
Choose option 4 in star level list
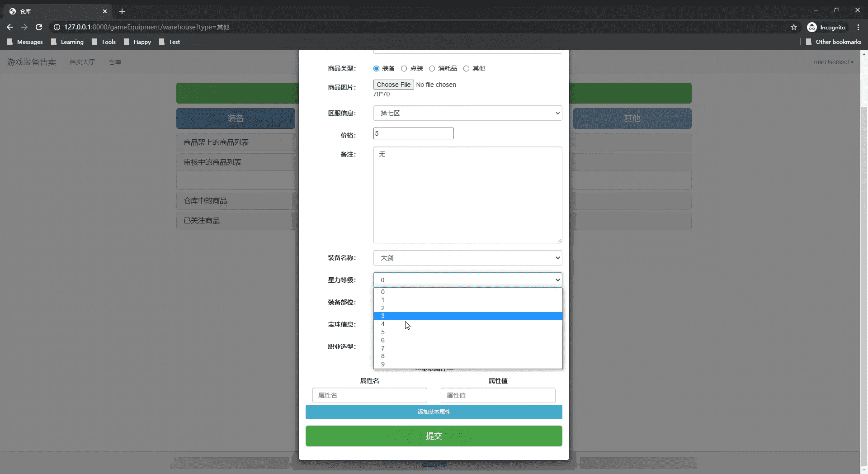pos(468,324)
